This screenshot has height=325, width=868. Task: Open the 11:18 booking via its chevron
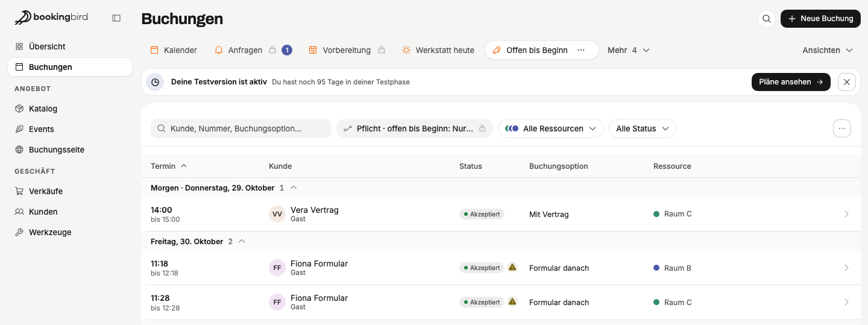click(x=846, y=268)
